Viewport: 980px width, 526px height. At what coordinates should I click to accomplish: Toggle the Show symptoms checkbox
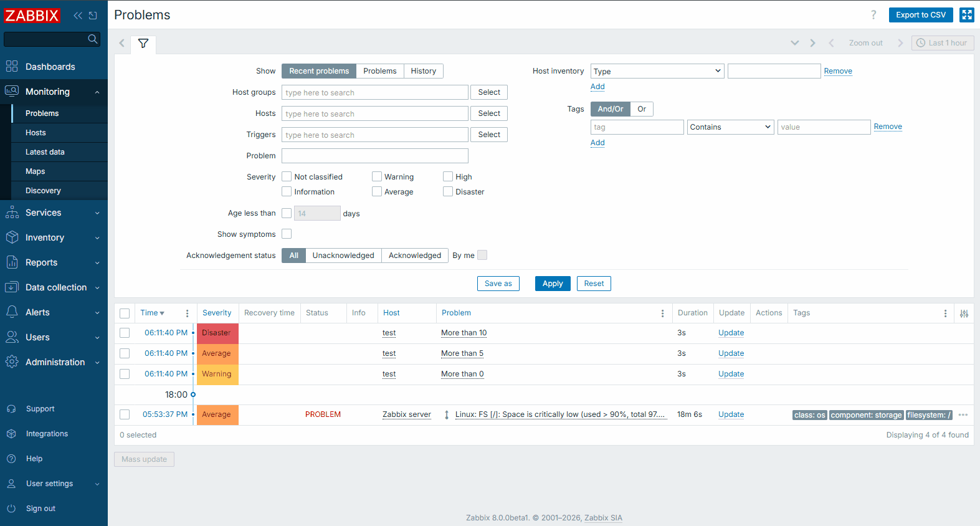(x=287, y=234)
